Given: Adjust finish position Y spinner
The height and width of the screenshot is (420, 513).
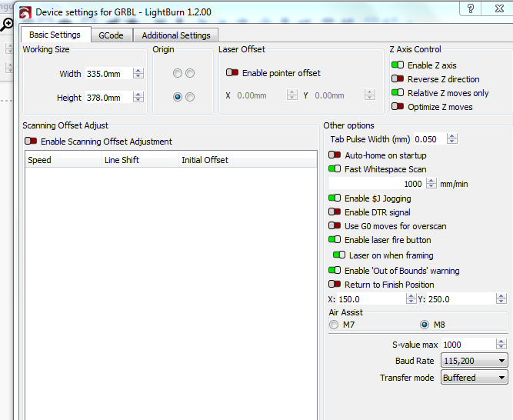Looking at the screenshot, I should pyautogui.click(x=501, y=298).
